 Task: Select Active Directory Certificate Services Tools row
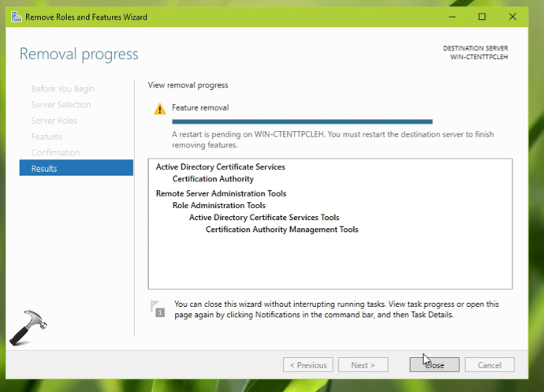coord(264,218)
